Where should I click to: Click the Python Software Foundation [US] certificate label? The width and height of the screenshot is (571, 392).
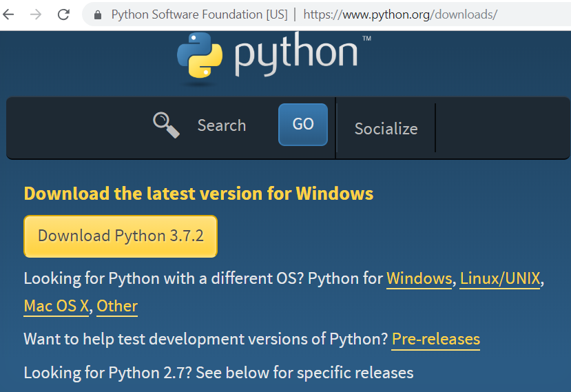click(199, 14)
